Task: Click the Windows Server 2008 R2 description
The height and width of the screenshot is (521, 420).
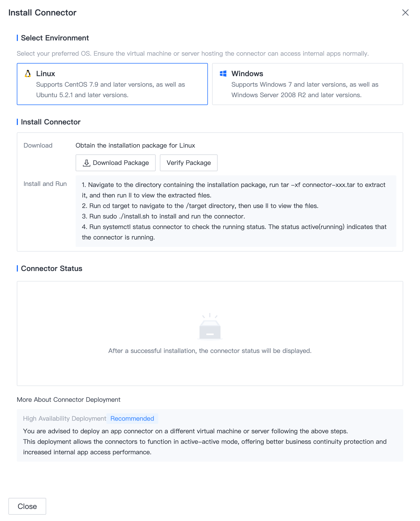Action: point(296,95)
